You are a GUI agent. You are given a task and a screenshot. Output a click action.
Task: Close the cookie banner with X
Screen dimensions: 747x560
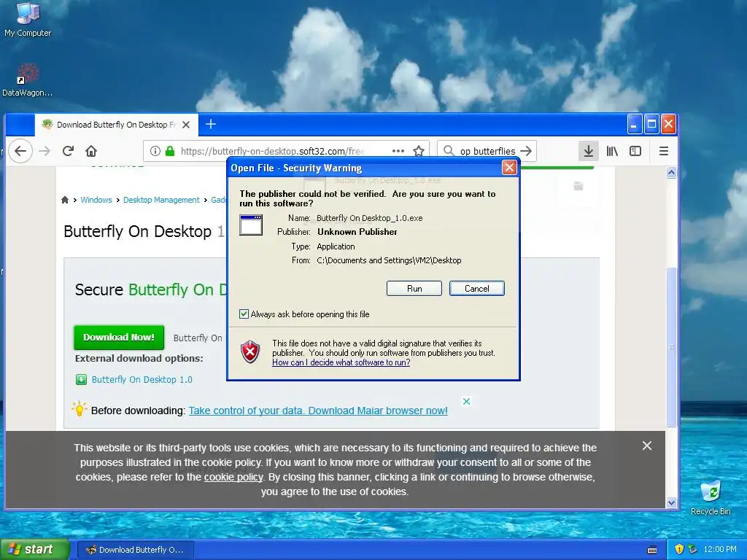[x=646, y=446]
